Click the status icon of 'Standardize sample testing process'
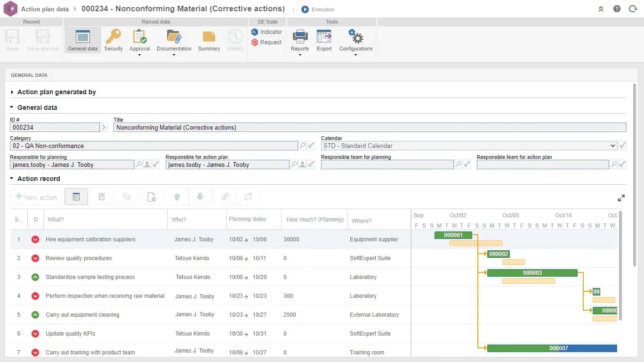644x362 pixels. click(x=35, y=277)
